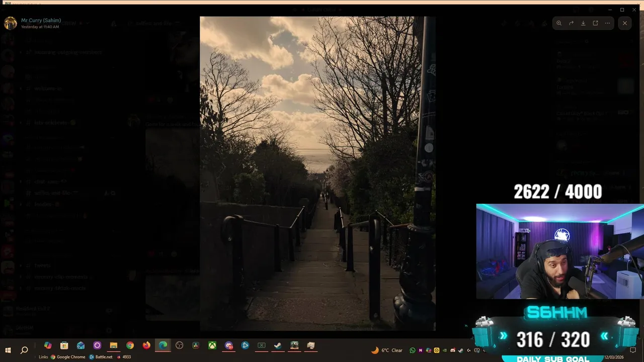Image resolution: width=644 pixels, height=362 pixels.
Task: Download the image with the save icon
Action: tap(583, 23)
